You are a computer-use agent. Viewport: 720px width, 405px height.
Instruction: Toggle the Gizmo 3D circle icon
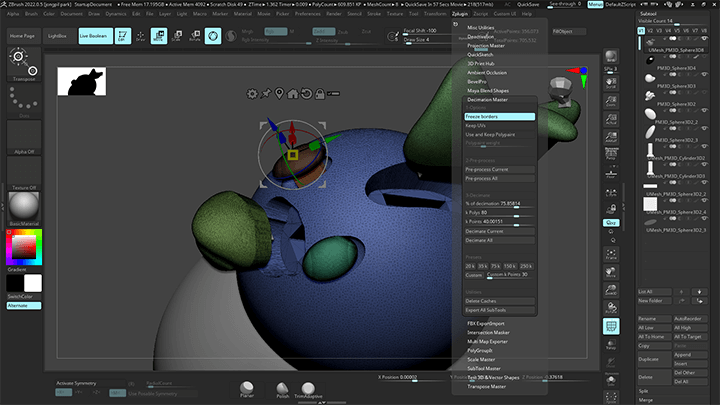[213, 35]
